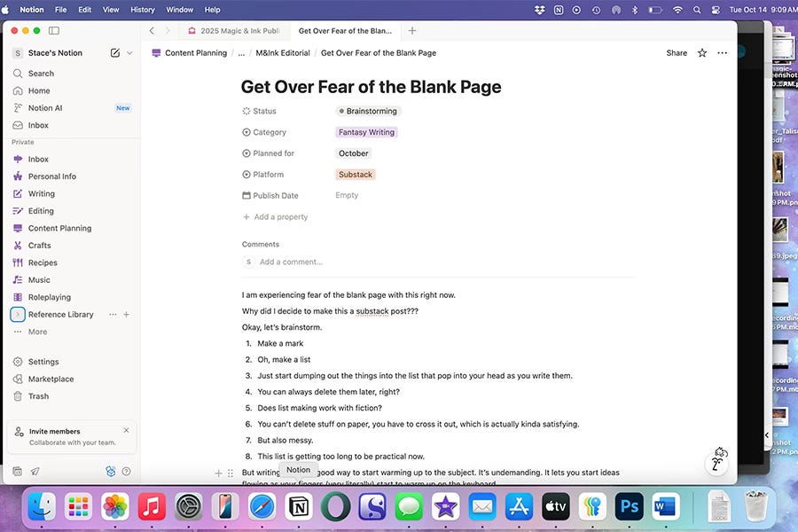Open the Recipes page in sidebar
The height and width of the screenshot is (532, 798).
[x=43, y=262]
